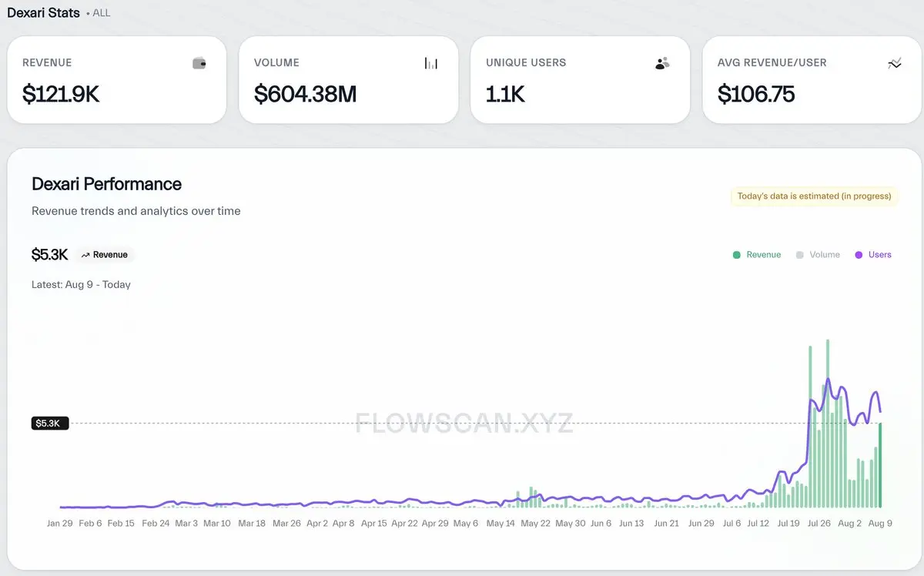Click the Dexari Performance title

click(x=106, y=184)
